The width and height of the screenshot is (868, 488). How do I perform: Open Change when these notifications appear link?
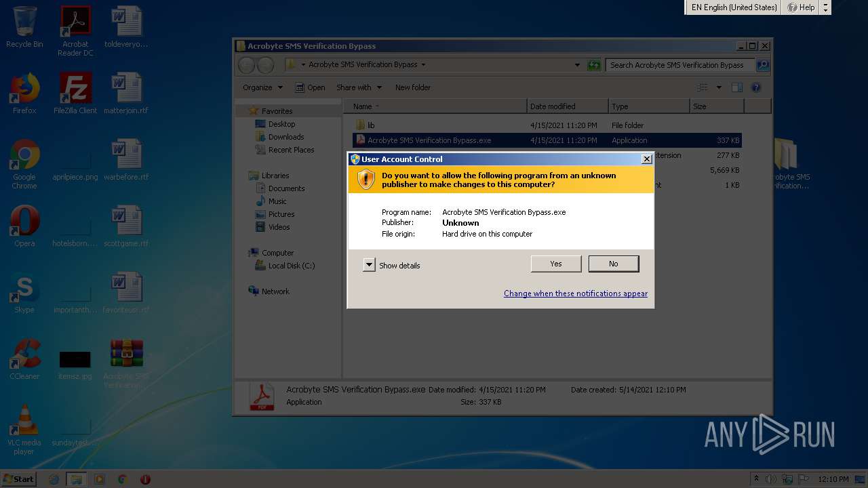[x=576, y=293]
